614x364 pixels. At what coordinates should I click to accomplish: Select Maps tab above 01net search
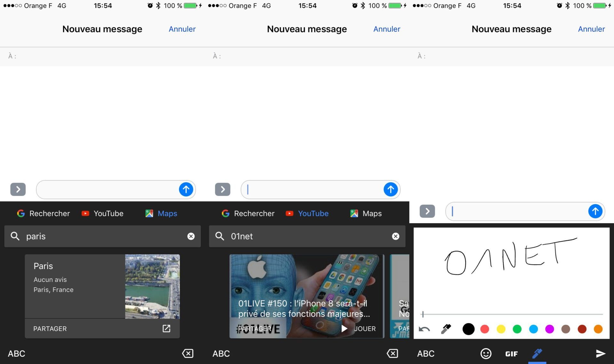366,213
